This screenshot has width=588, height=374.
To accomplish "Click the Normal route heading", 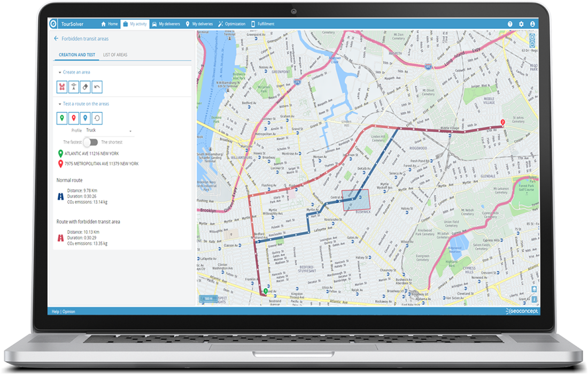I will click(69, 180).
